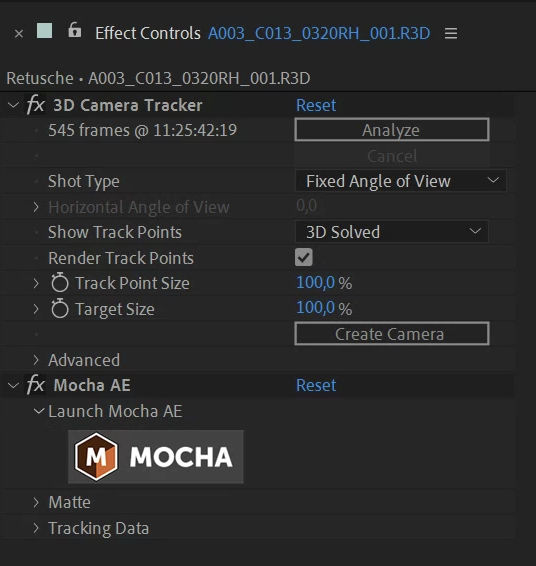Image resolution: width=536 pixels, height=566 pixels.
Task: Collapse the Mocha AE effect
Action: pyautogui.click(x=13, y=386)
